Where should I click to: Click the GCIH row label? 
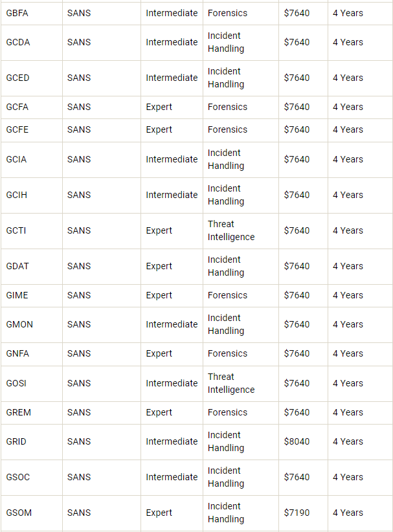pyautogui.click(x=16, y=195)
